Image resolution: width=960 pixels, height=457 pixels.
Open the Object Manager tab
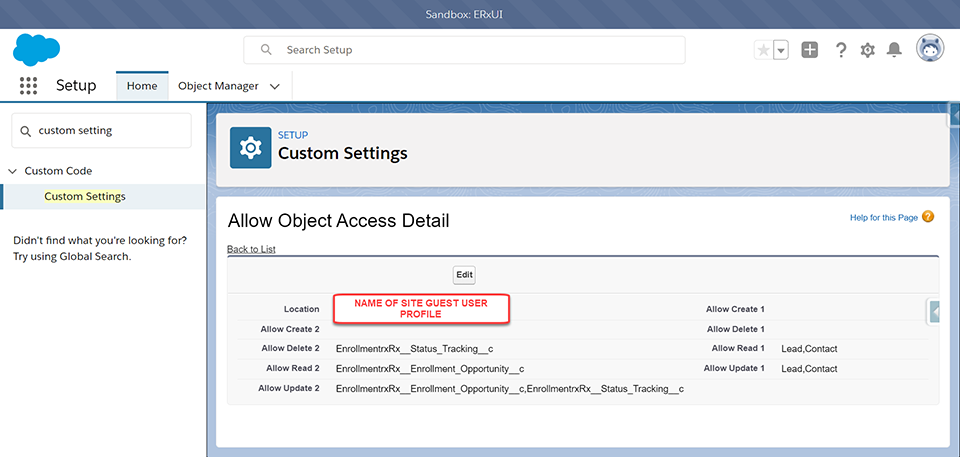218,86
